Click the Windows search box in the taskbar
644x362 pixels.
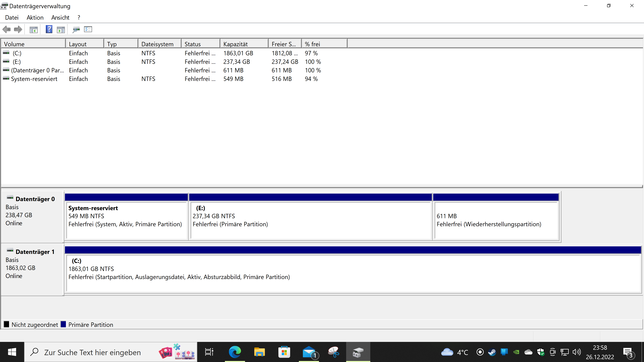pos(93,352)
